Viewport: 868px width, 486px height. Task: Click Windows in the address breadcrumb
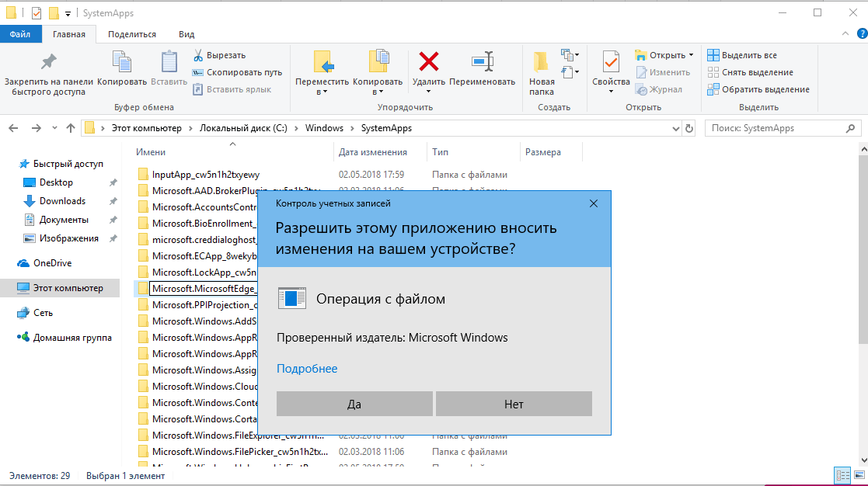click(324, 128)
